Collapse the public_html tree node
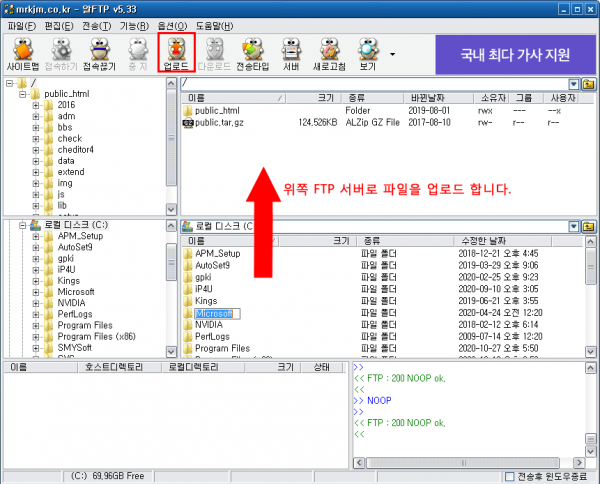 click(x=23, y=94)
